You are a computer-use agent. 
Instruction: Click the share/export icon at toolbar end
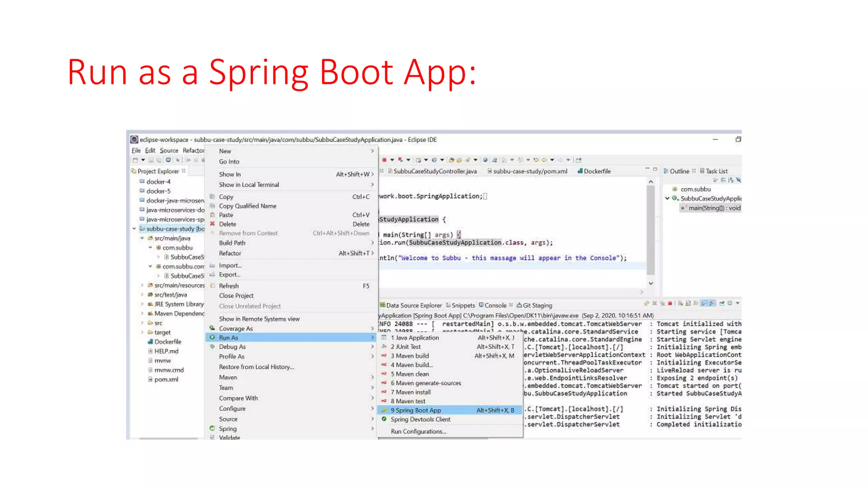579,160
